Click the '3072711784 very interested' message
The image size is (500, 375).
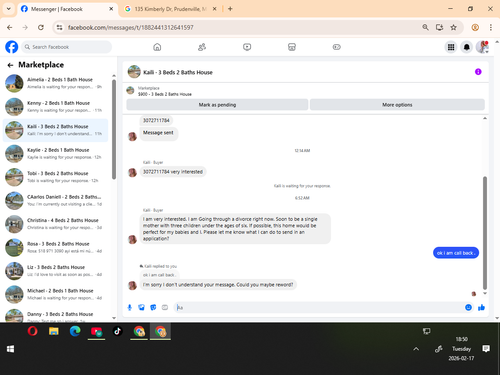click(x=173, y=172)
